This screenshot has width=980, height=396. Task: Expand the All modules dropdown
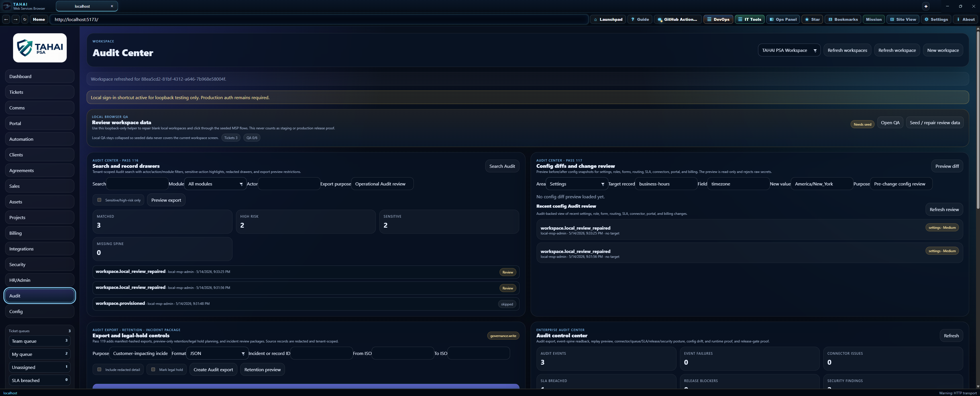(x=215, y=184)
